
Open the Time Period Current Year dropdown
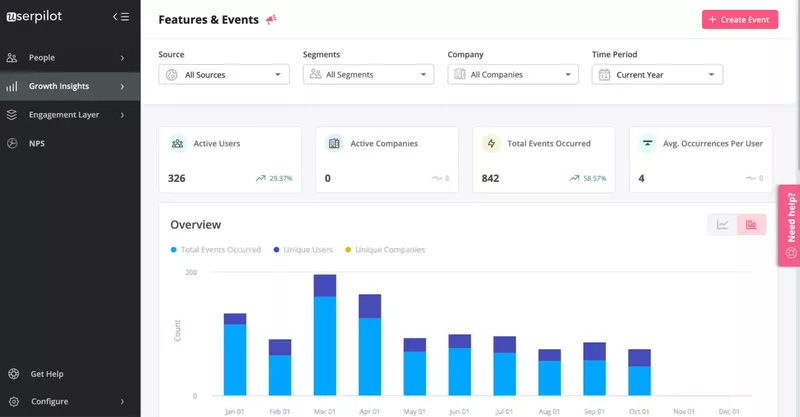(657, 74)
